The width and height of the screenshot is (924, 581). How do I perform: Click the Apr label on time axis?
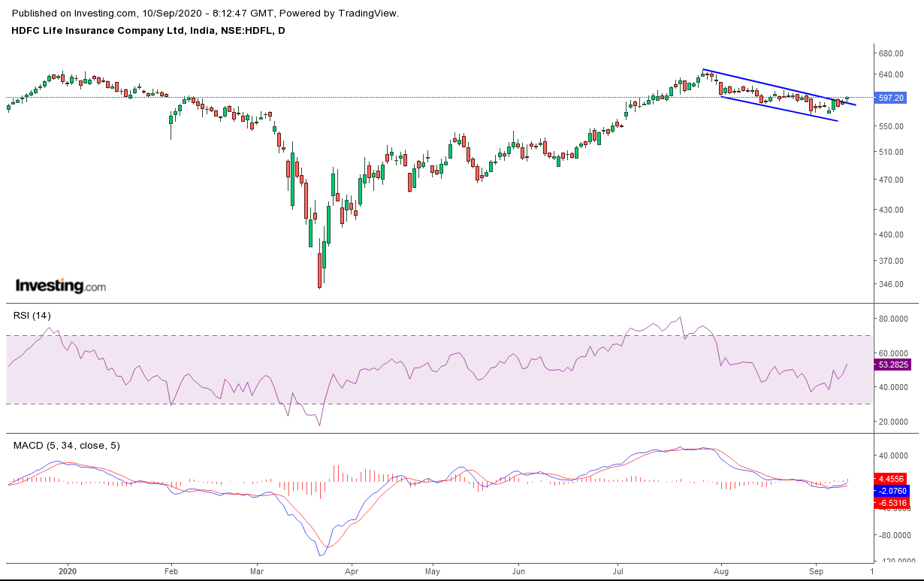pos(350,572)
